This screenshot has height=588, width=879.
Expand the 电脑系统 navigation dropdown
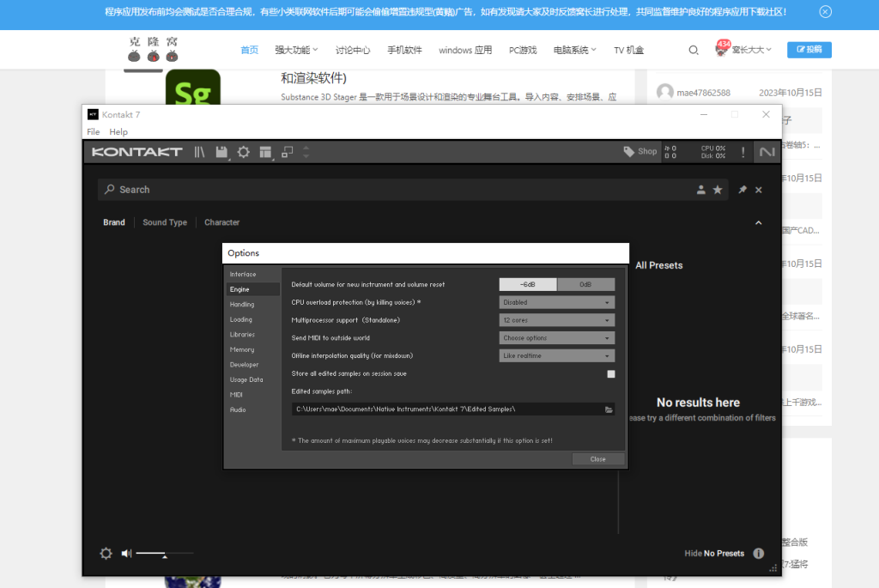pyautogui.click(x=574, y=50)
